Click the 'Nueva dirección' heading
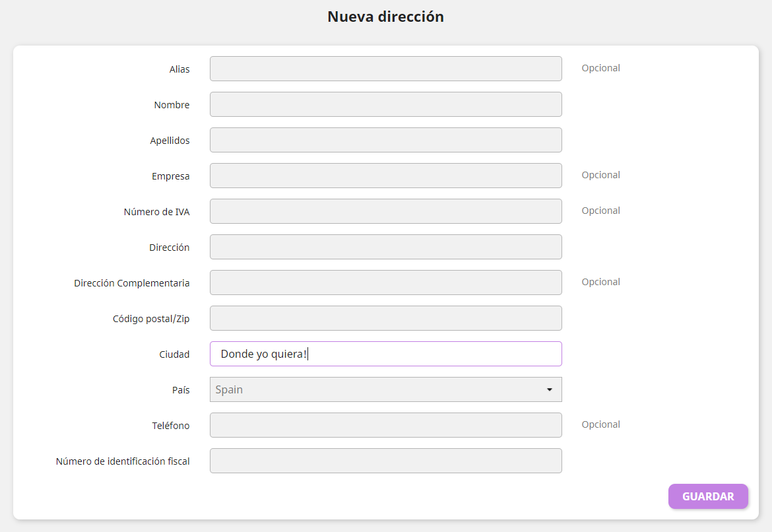The width and height of the screenshot is (772, 532). (385, 17)
